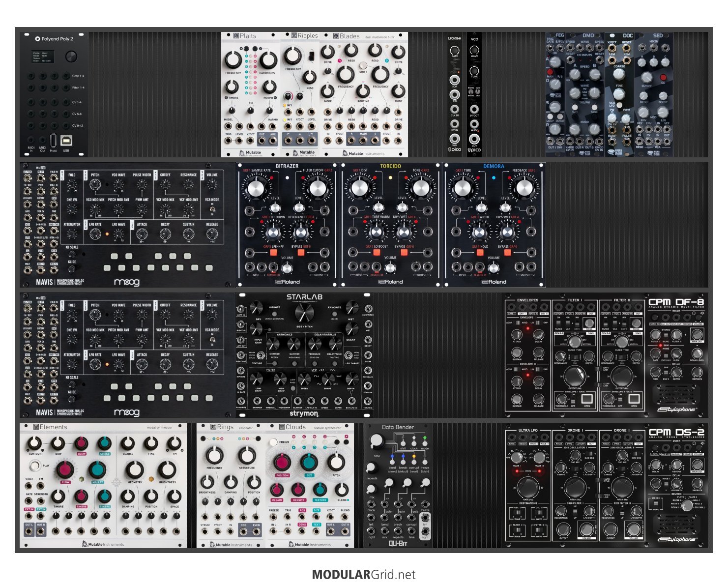Click the Bitrazer FILTER CUTOFF knob

tap(318, 189)
